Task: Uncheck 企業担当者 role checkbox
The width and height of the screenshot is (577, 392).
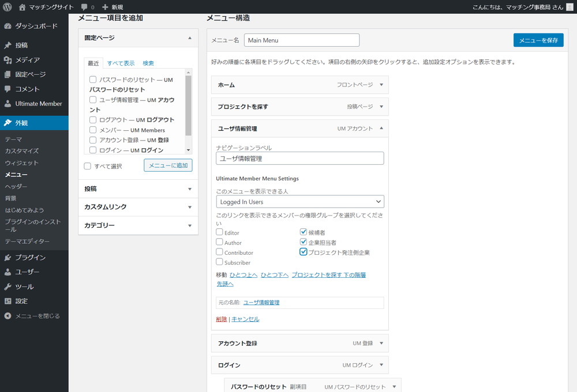Action: pos(304,242)
